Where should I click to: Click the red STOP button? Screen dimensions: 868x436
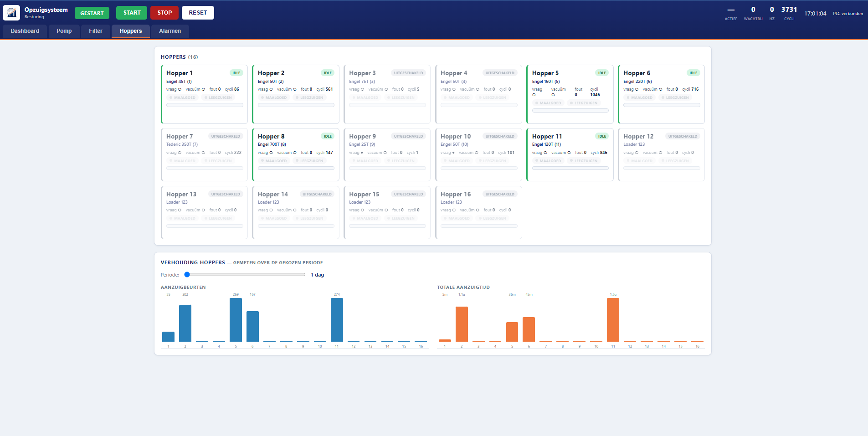[x=164, y=13]
